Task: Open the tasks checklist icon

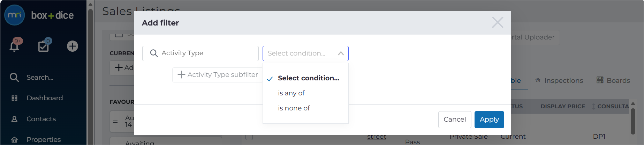Action: [43, 46]
